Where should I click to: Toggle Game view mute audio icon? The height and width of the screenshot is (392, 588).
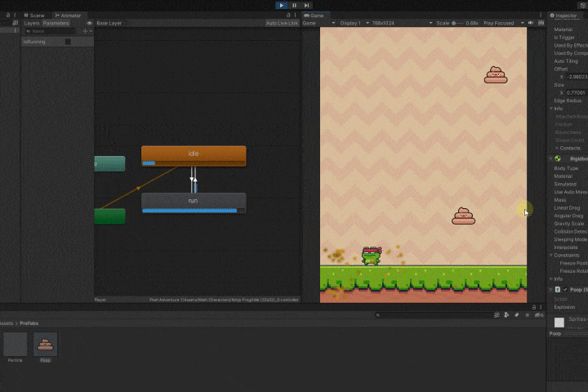pyautogui.click(x=531, y=23)
